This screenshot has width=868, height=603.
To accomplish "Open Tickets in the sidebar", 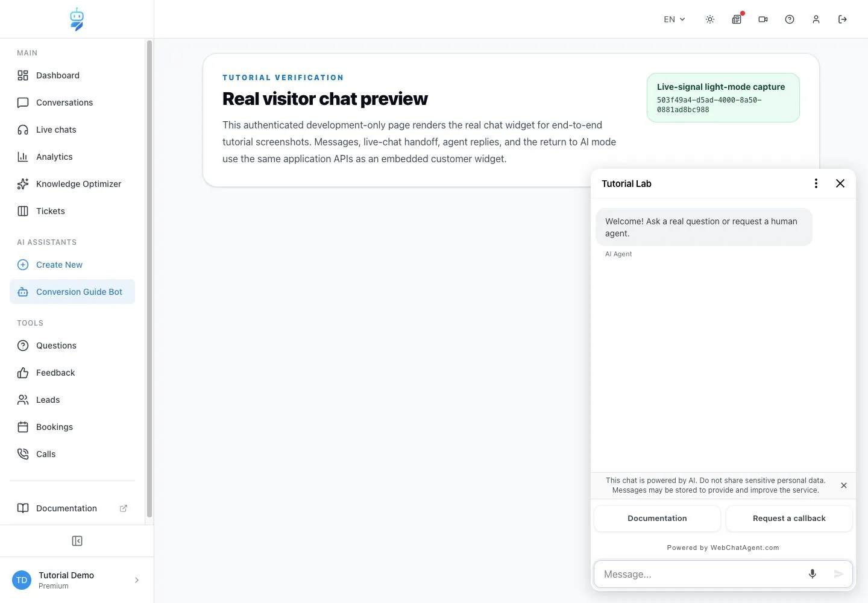I will (72, 211).
